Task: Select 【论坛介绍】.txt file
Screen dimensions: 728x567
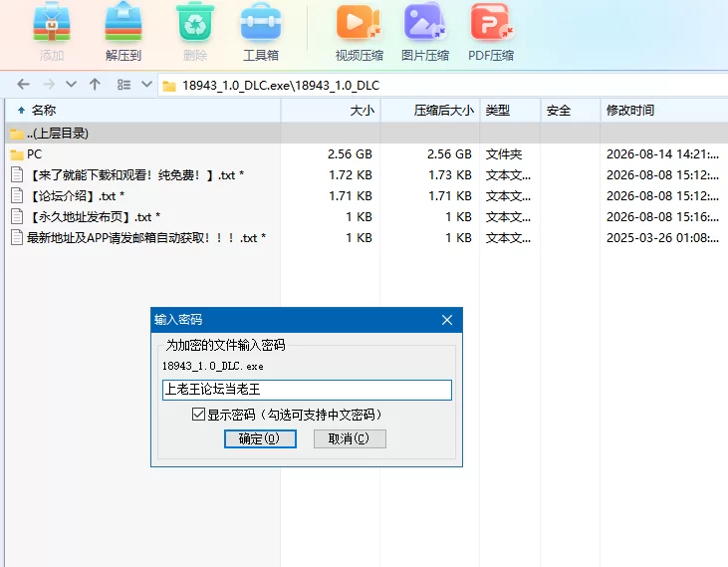Action: point(366,196)
